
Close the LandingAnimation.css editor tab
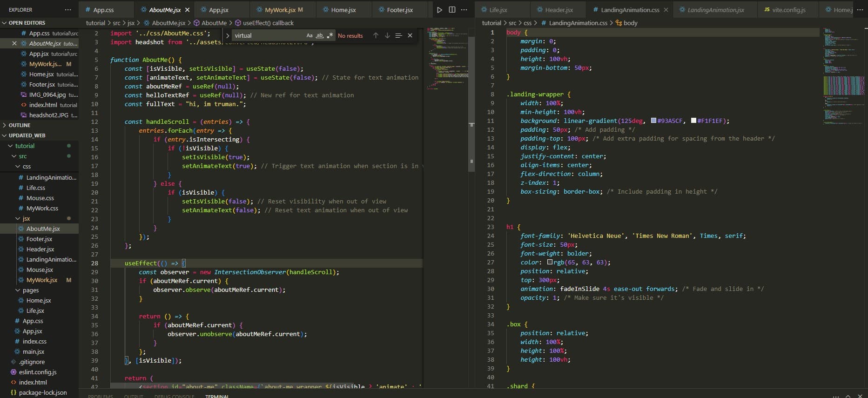(666, 9)
